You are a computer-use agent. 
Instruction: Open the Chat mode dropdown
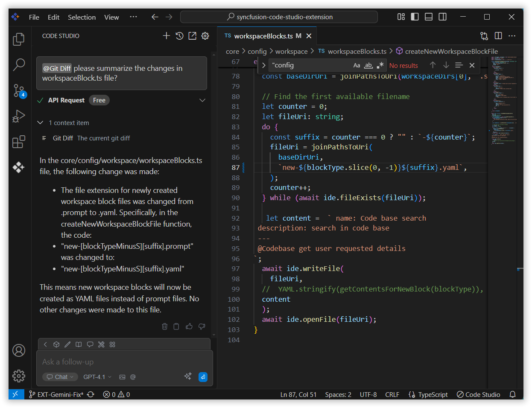60,377
